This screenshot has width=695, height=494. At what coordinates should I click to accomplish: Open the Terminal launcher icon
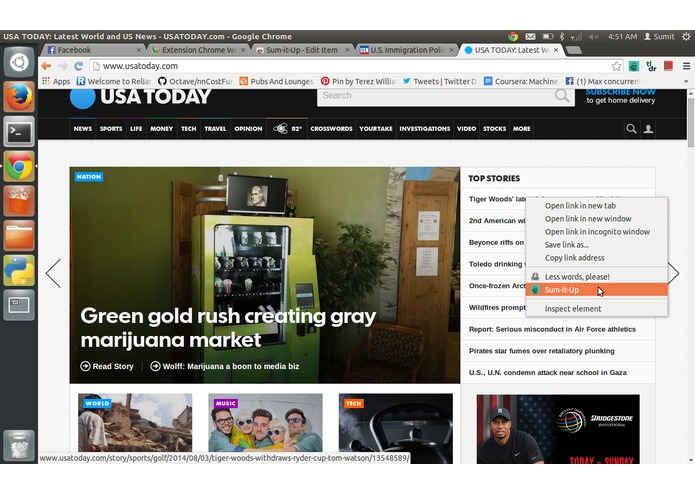coord(19,132)
